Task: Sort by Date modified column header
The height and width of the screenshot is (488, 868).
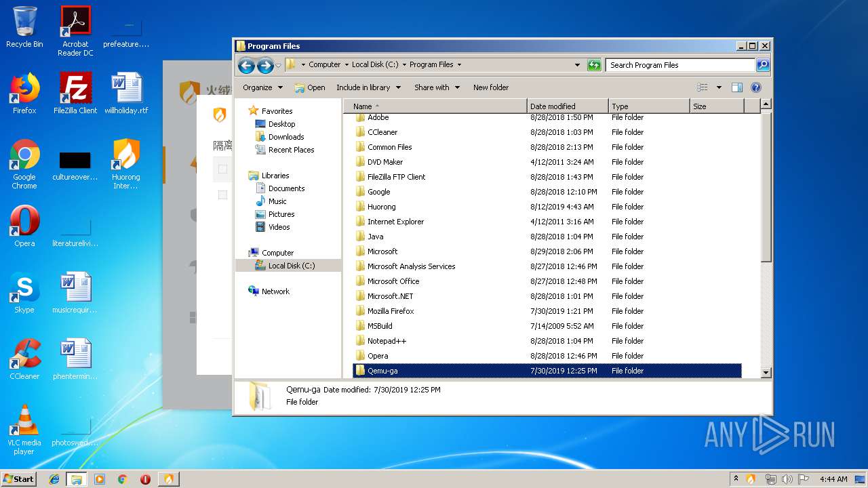Action: 568,106
